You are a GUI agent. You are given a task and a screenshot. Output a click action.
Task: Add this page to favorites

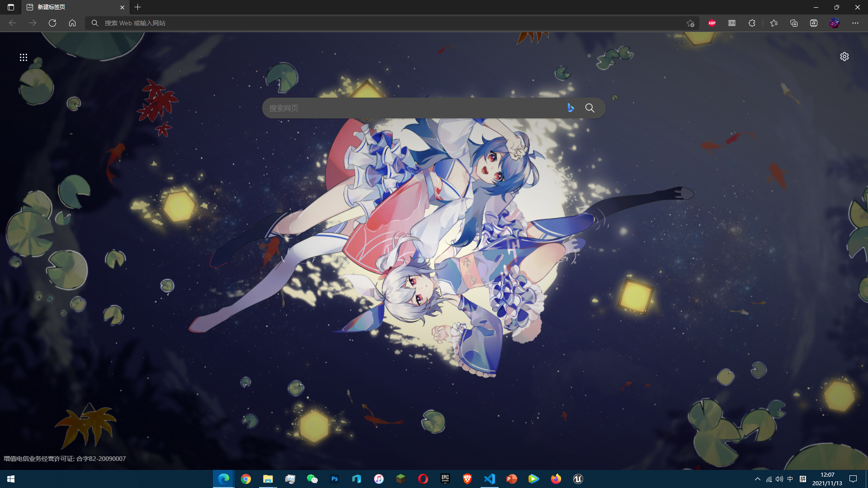tap(690, 23)
